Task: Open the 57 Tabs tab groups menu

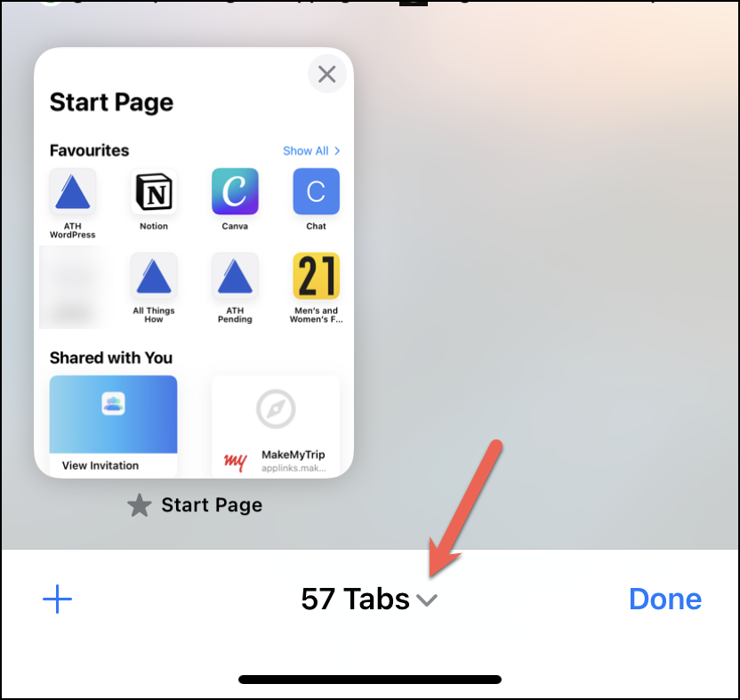Action: coord(369,599)
